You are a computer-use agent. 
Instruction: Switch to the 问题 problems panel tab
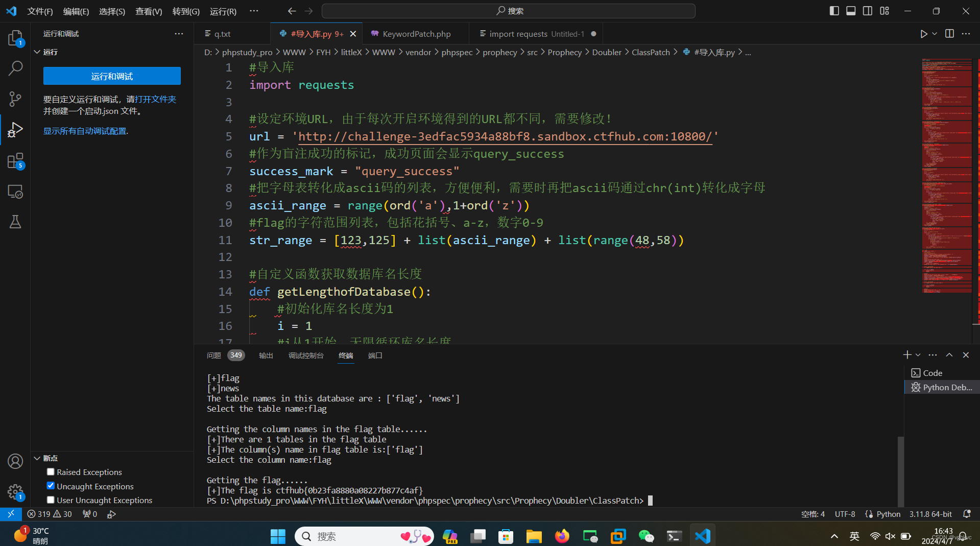[x=214, y=355]
